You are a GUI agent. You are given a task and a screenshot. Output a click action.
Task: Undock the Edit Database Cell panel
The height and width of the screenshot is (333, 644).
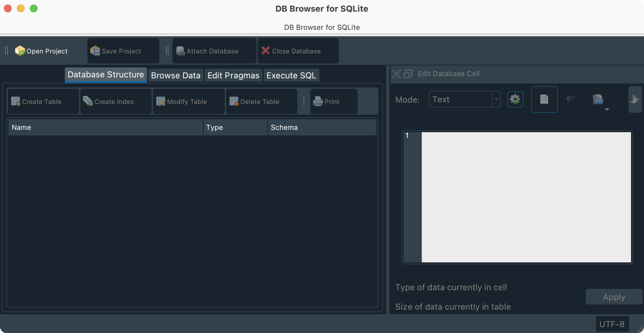point(407,74)
